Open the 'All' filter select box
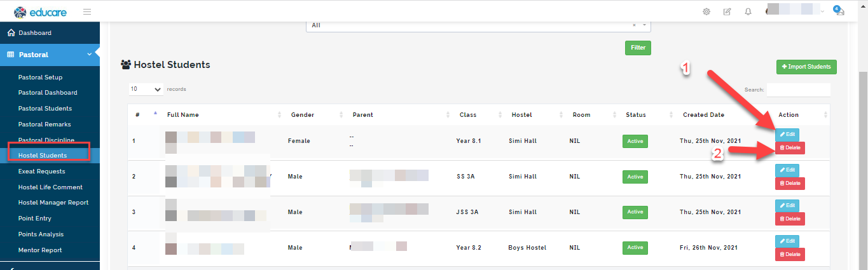The width and height of the screenshot is (868, 270). 478,25
